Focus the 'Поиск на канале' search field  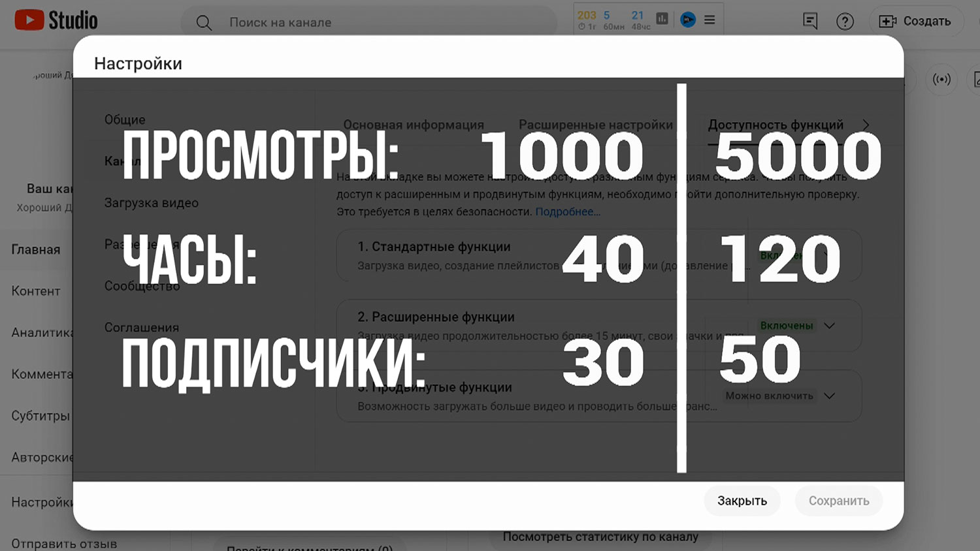point(369,22)
